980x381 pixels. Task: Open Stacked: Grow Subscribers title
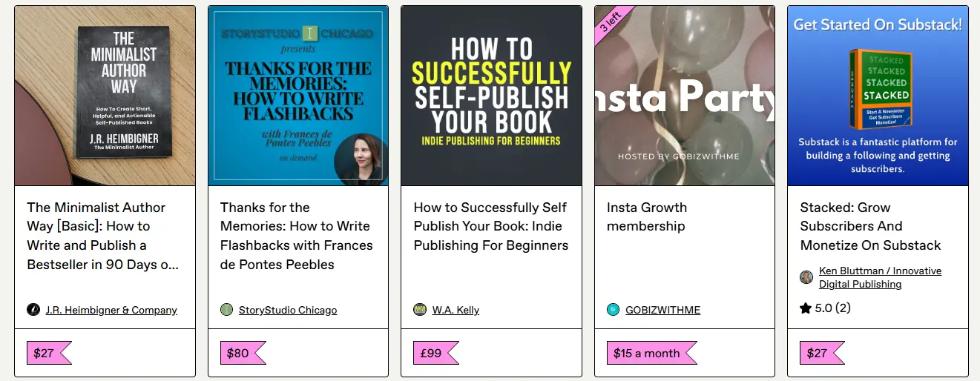tap(870, 226)
